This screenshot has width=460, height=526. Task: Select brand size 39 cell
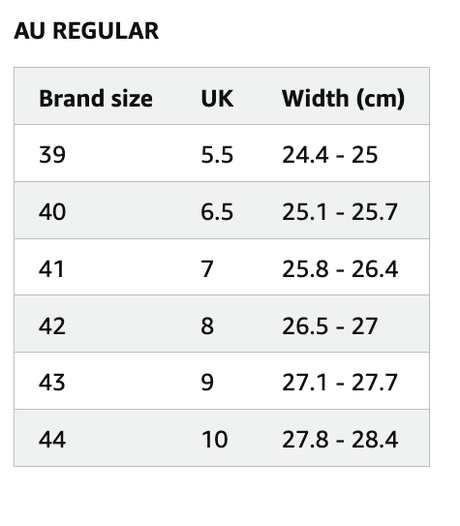(52, 155)
